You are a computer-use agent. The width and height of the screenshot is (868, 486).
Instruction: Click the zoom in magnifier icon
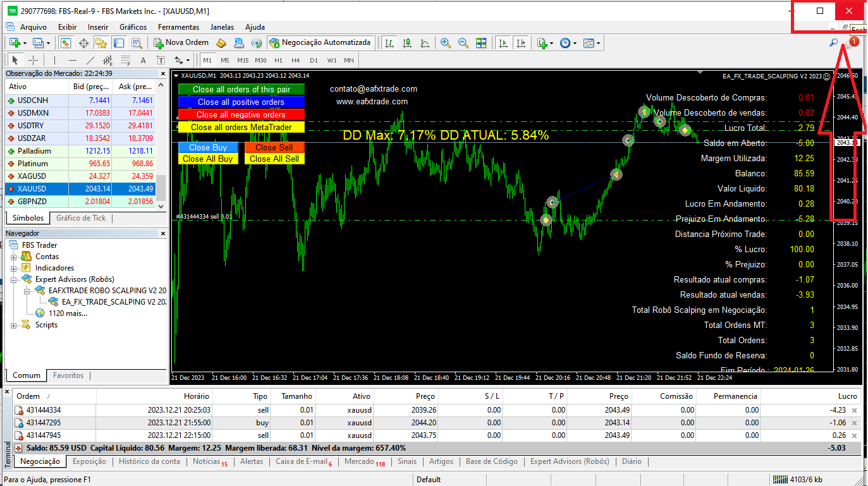click(446, 43)
